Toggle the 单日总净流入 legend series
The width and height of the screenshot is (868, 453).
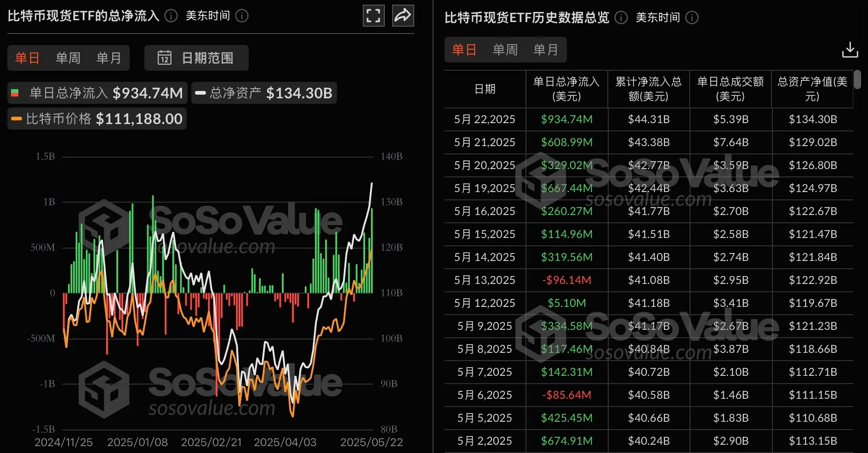pyautogui.click(x=97, y=92)
